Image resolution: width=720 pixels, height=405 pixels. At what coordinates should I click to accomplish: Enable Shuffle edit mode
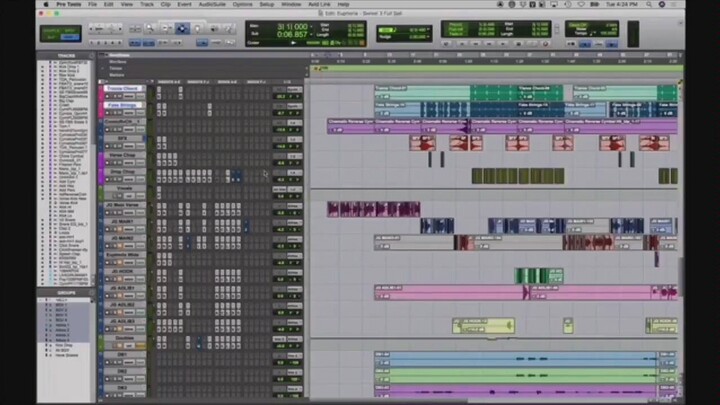click(x=50, y=30)
